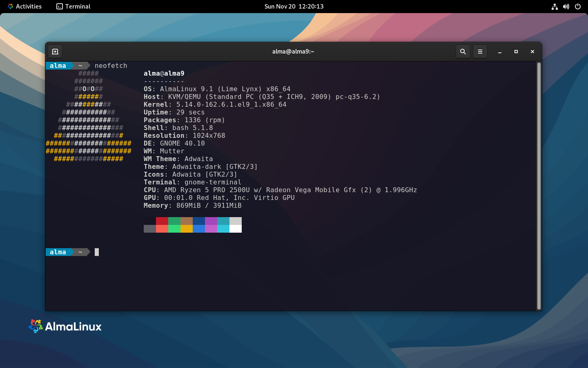Click the bright white color block
588x368 pixels.
pos(236,229)
